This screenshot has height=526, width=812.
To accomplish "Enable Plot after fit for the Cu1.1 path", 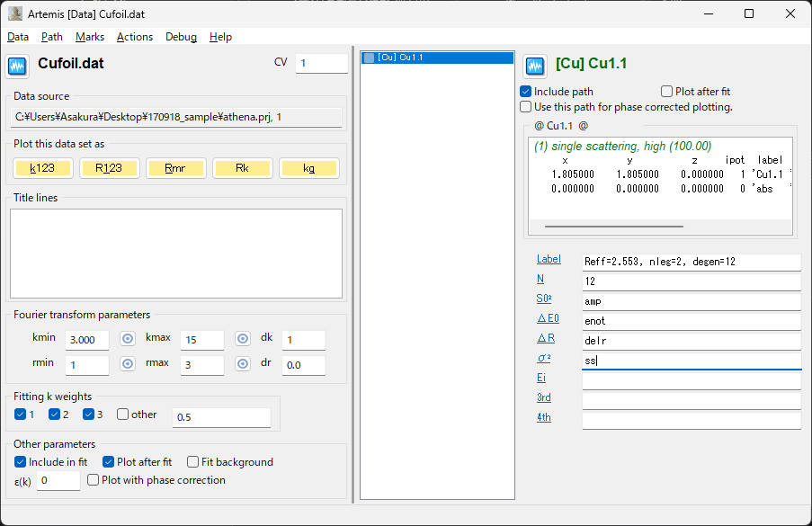I will pyautogui.click(x=666, y=92).
